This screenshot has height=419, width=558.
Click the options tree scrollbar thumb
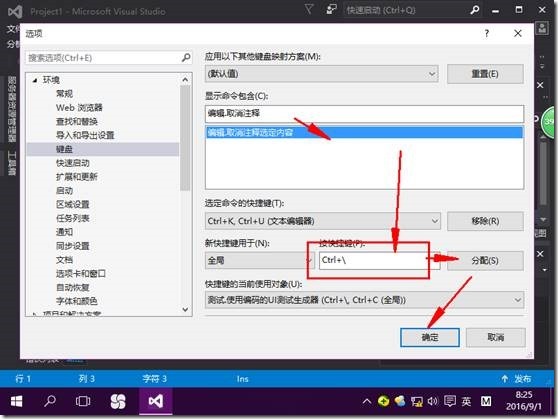coord(185,138)
